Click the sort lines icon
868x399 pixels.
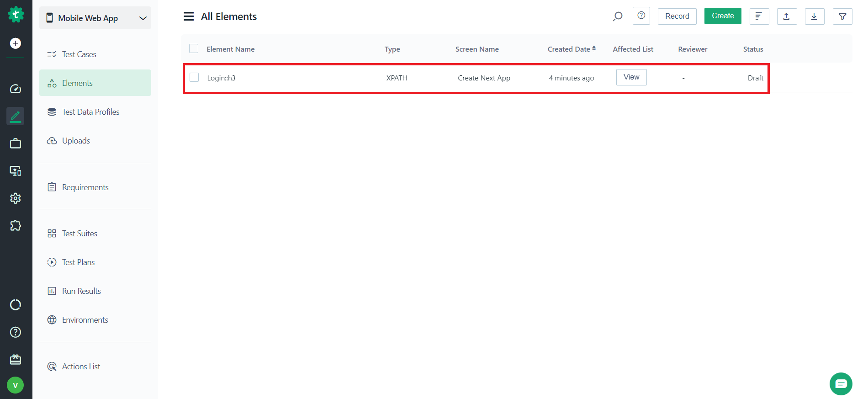click(759, 16)
